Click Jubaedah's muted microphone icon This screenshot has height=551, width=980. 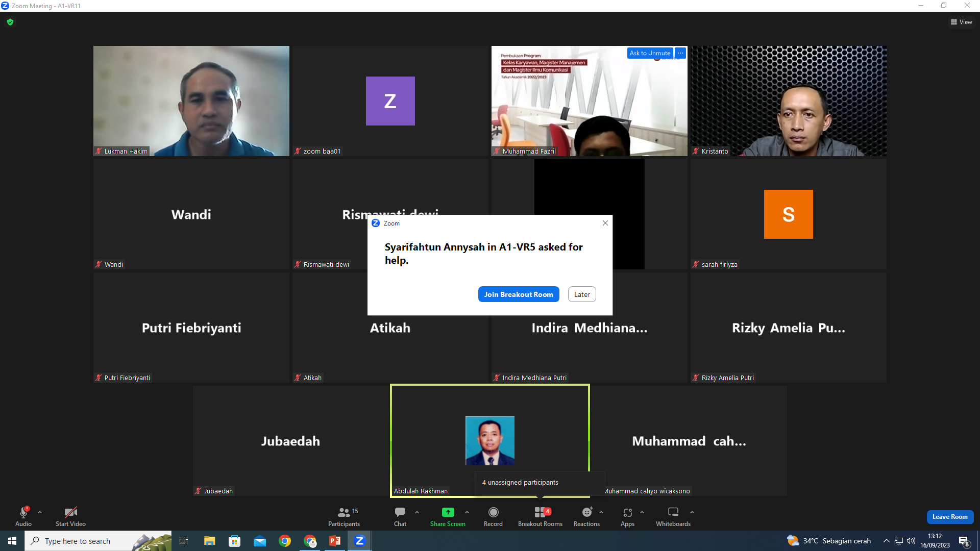198,491
